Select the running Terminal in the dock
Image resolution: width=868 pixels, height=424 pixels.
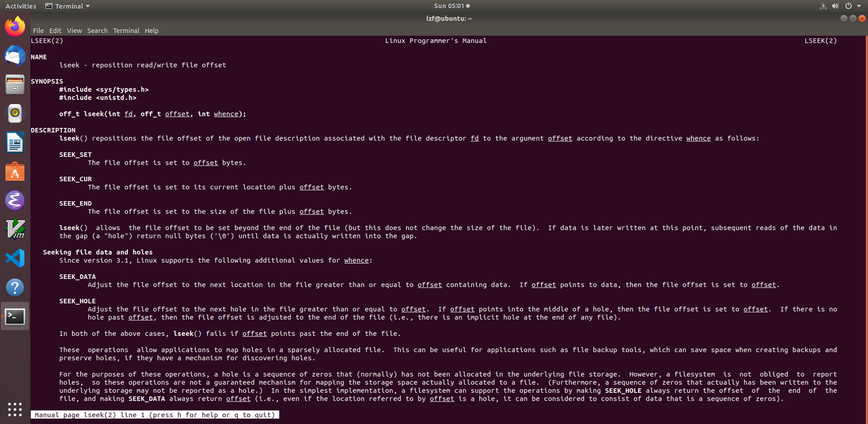click(15, 316)
